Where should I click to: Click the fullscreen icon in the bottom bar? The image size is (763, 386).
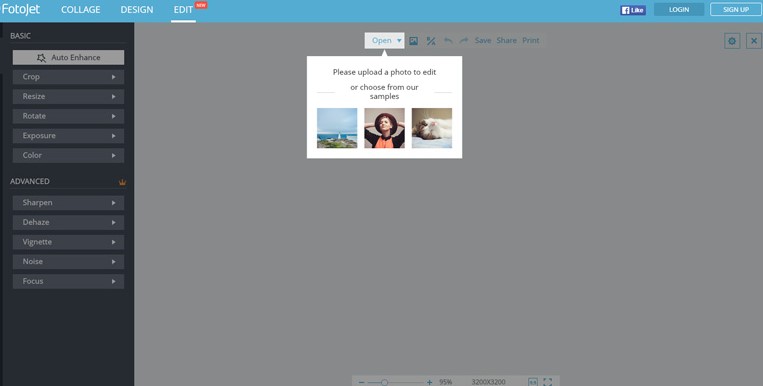click(x=547, y=382)
